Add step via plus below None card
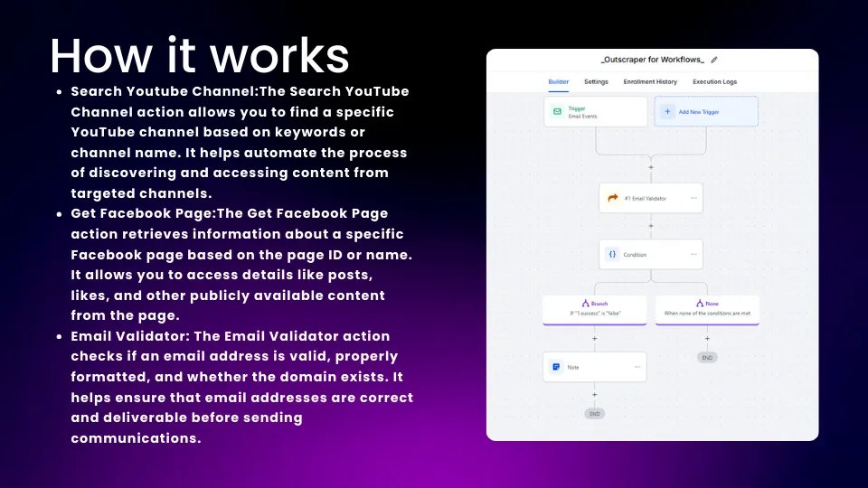The width and height of the screenshot is (868, 488). [707, 339]
